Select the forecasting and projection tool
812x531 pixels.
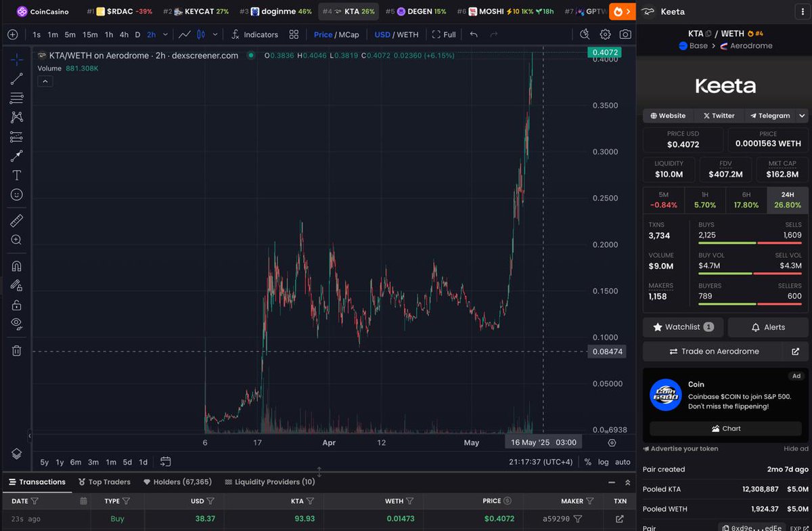(16, 137)
